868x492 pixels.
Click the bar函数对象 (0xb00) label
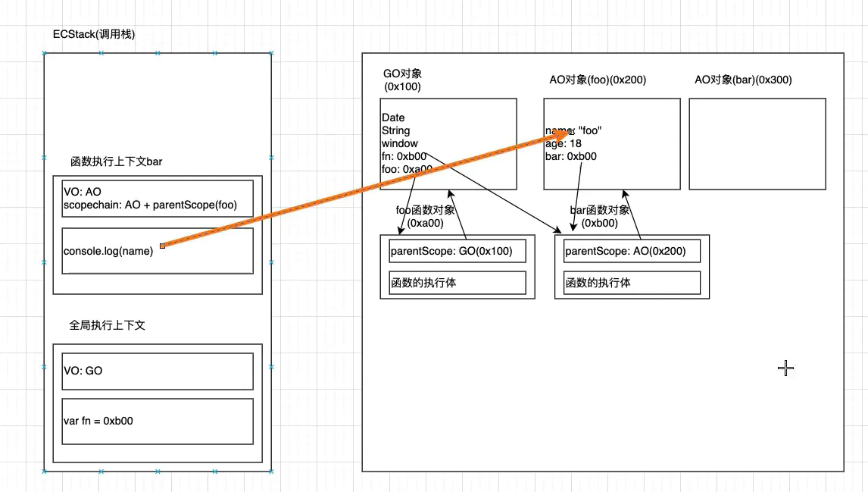600,217
